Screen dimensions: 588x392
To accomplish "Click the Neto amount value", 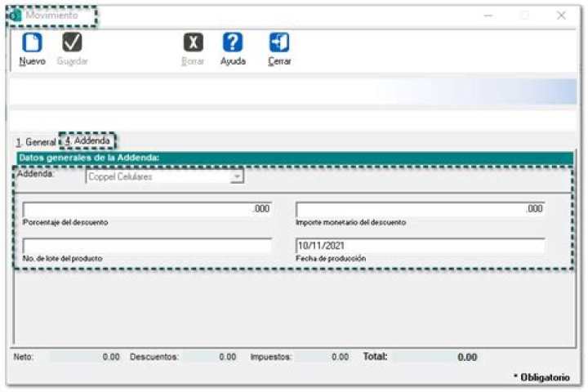I will 86,357.
